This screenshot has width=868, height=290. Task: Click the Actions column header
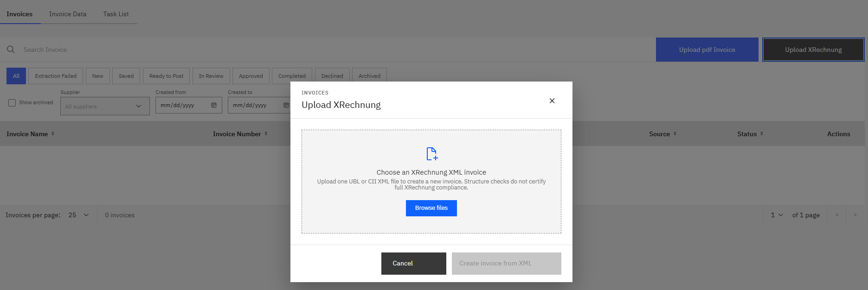pyautogui.click(x=839, y=134)
